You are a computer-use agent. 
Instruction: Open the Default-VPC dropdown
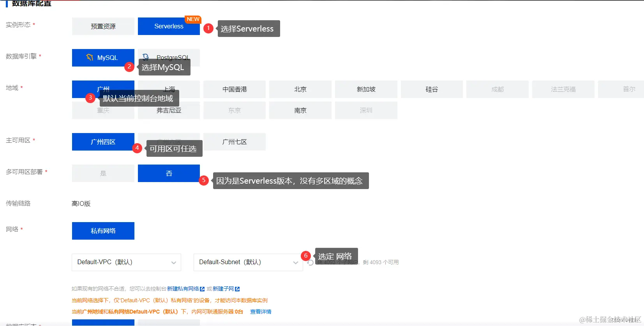127,262
